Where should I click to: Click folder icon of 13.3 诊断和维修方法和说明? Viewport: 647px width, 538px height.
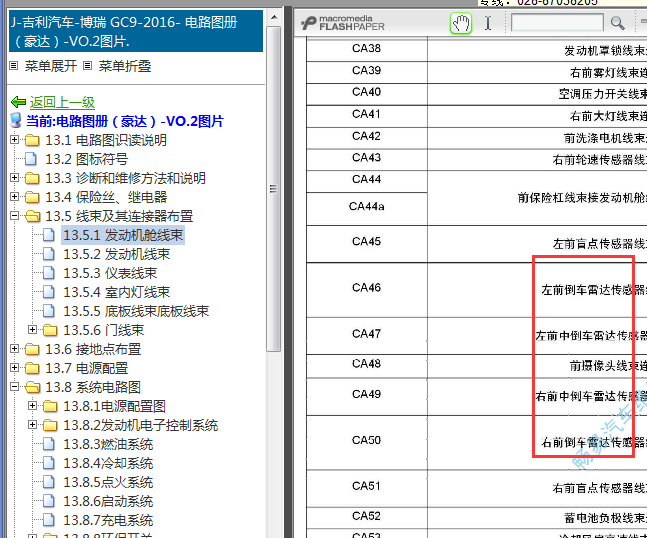pos(32,178)
